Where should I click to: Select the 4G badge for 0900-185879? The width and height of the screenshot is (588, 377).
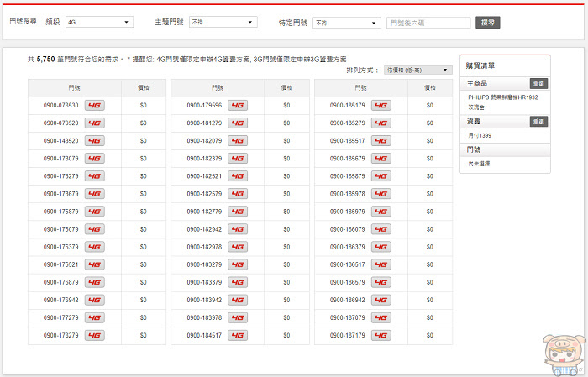(381, 176)
